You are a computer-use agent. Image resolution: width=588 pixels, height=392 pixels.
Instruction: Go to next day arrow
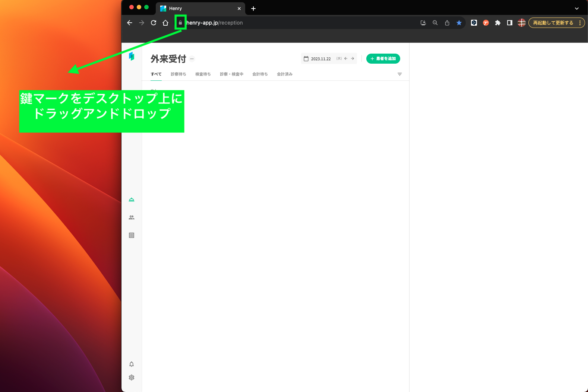click(x=353, y=58)
